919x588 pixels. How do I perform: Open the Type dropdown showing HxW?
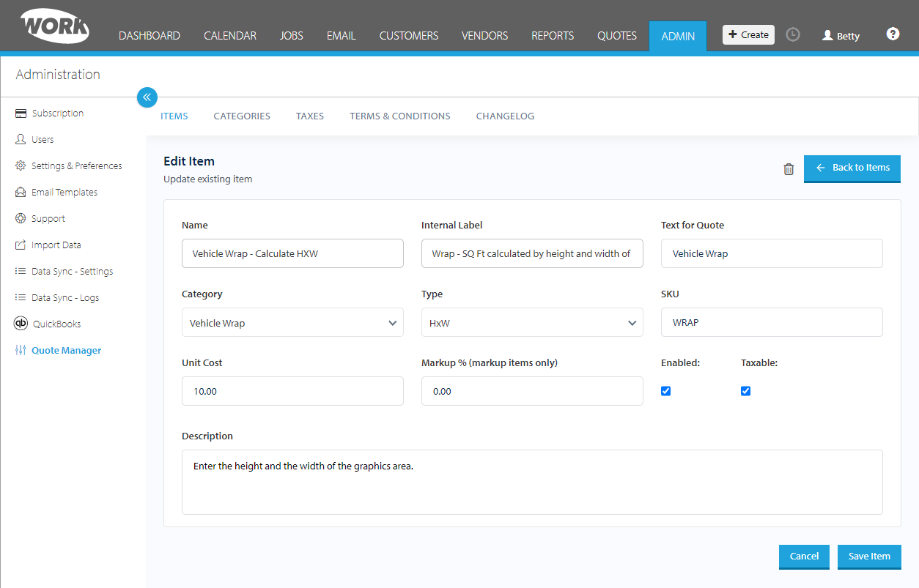[x=532, y=322]
